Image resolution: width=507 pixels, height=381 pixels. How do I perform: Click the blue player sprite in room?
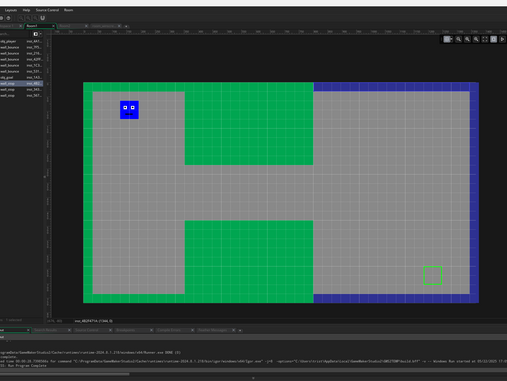pyautogui.click(x=129, y=110)
